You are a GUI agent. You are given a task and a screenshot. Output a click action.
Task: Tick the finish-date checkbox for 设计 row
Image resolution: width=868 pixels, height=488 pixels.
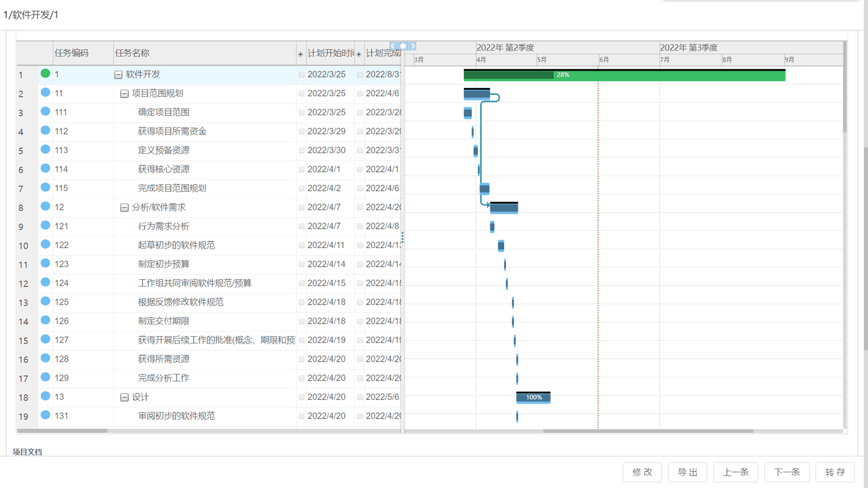coord(360,397)
